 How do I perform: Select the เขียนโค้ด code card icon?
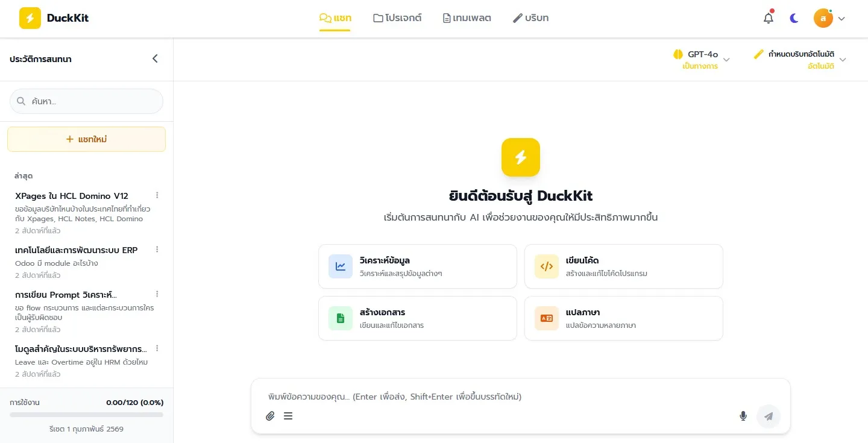point(546,266)
